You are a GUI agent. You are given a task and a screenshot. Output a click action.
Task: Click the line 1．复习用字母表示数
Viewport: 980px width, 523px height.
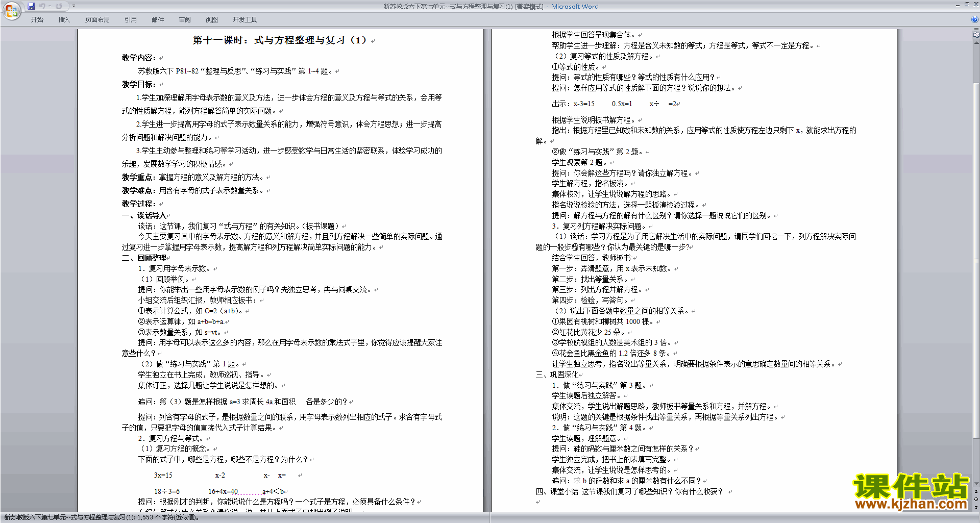175,268
